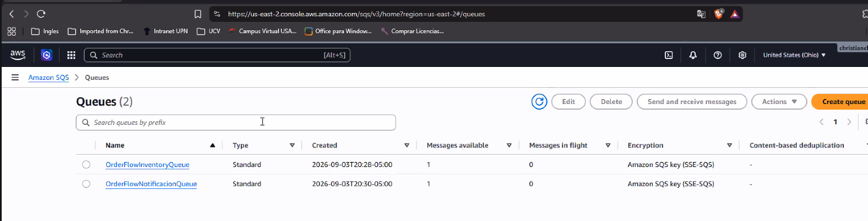The width and height of the screenshot is (868, 221).
Task: Toggle the SQS side navigation hamburger menu
Action: coord(15,78)
